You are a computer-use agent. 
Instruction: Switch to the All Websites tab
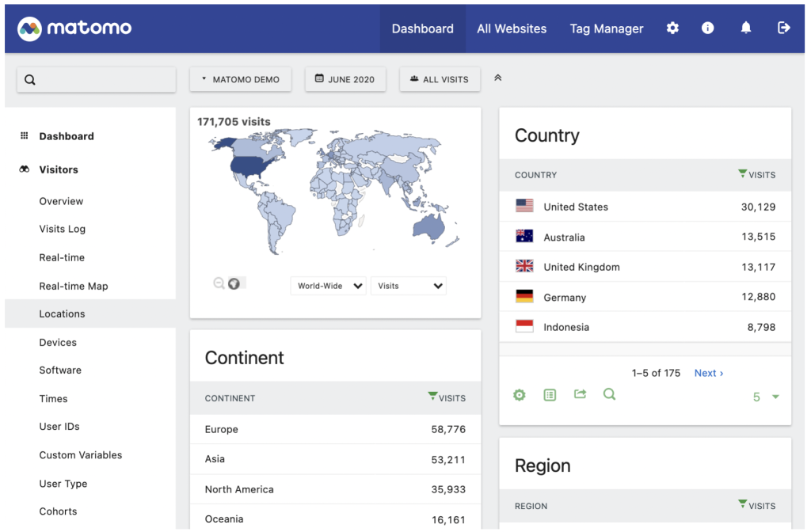coord(512,28)
